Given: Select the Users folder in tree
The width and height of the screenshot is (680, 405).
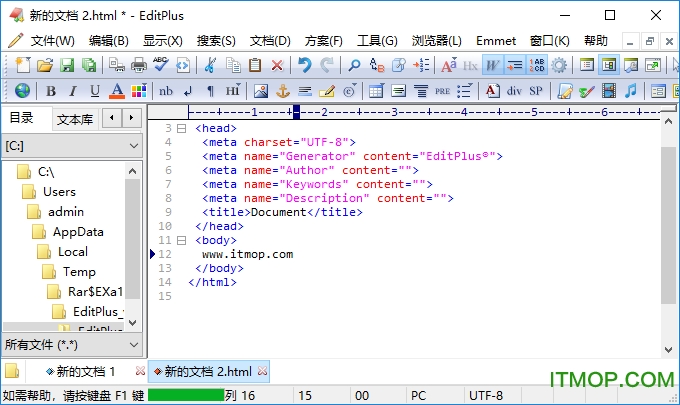Looking at the screenshot, I should click(59, 192).
